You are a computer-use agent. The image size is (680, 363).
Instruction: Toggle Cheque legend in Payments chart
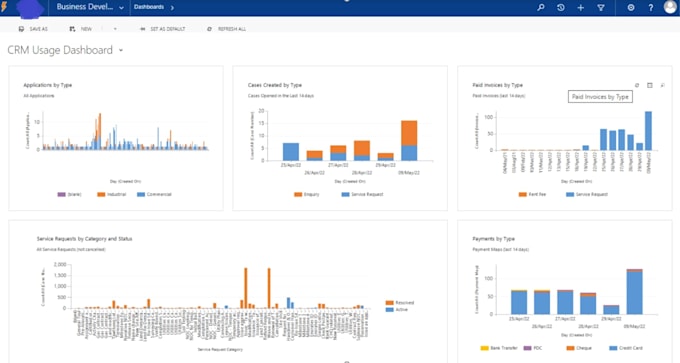579,348
